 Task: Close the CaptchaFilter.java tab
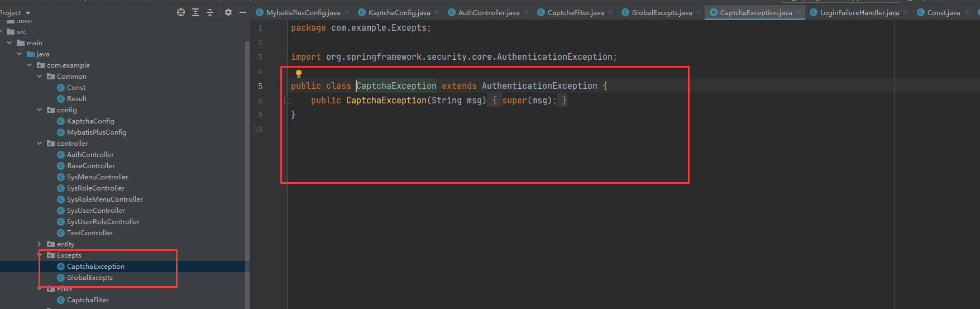coord(610,12)
